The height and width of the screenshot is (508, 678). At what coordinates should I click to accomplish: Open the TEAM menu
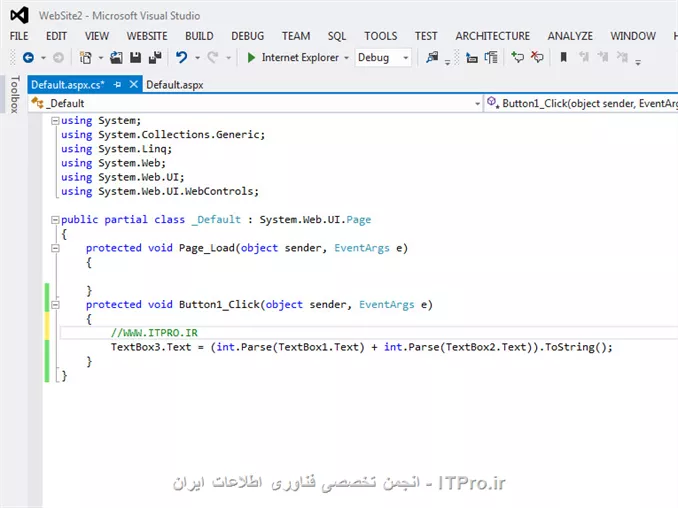[x=296, y=36]
